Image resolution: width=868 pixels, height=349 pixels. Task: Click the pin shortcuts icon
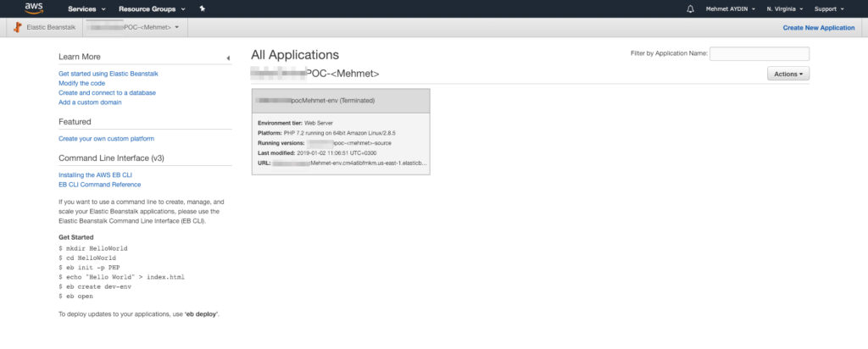(x=202, y=8)
